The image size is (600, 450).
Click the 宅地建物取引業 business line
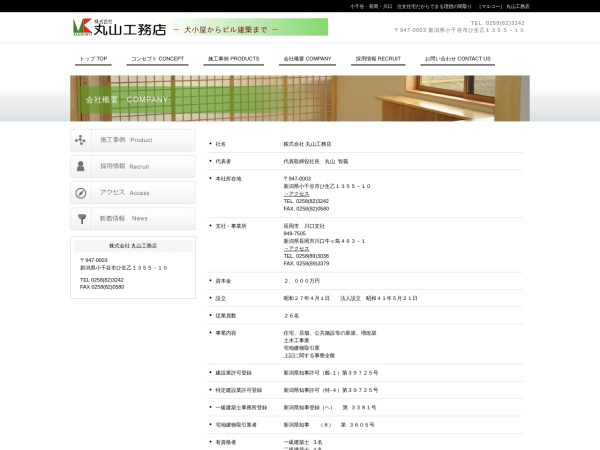[302, 348]
